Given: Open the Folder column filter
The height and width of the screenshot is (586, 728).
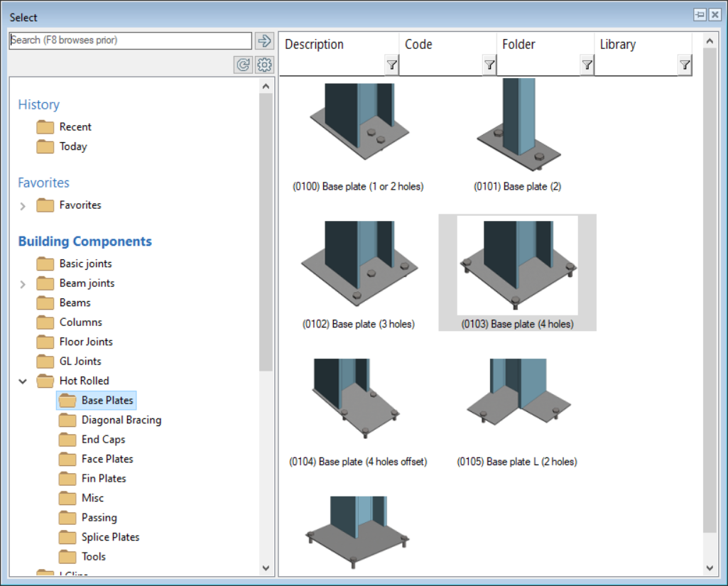Looking at the screenshot, I should 587,65.
